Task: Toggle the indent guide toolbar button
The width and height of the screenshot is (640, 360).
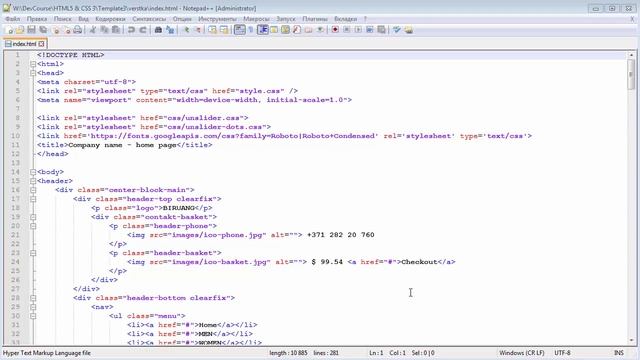Action: click(262, 30)
